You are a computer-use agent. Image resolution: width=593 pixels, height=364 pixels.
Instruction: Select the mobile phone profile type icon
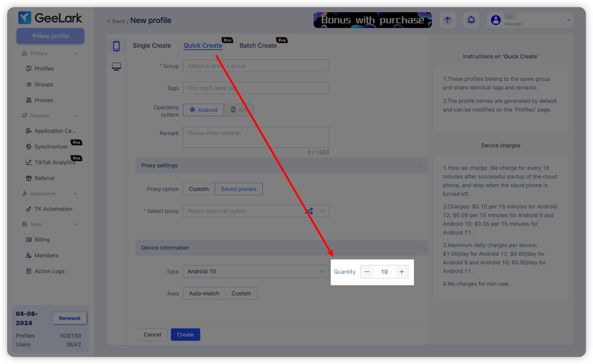116,46
